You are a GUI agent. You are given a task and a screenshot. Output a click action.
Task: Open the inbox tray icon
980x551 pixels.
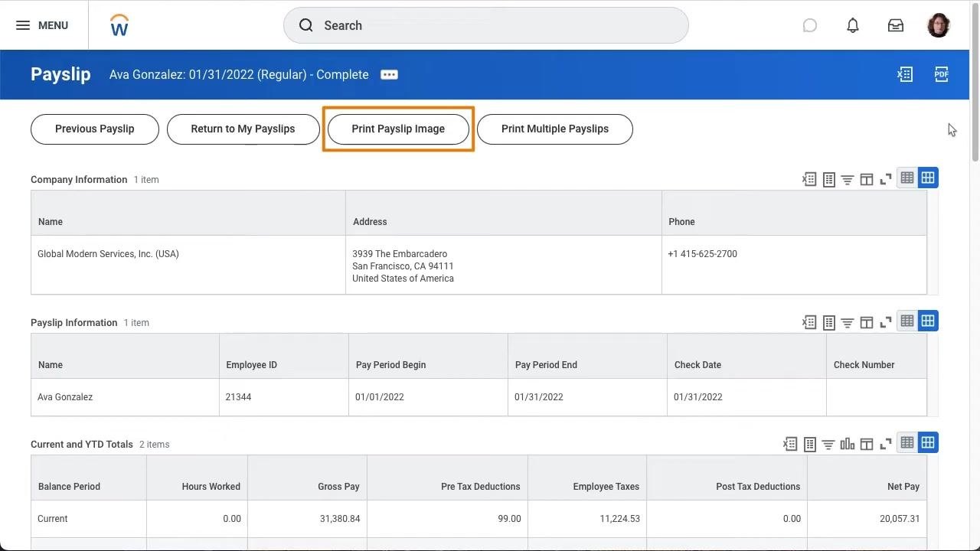tap(896, 25)
